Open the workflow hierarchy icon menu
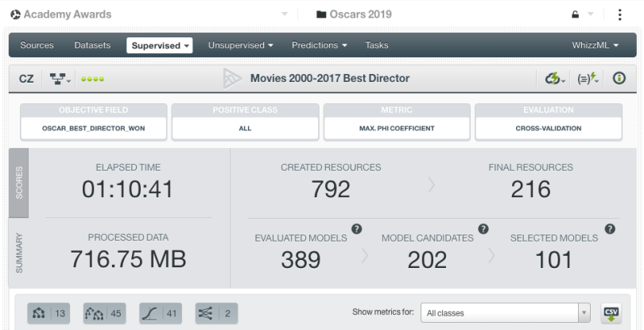 tap(60, 79)
